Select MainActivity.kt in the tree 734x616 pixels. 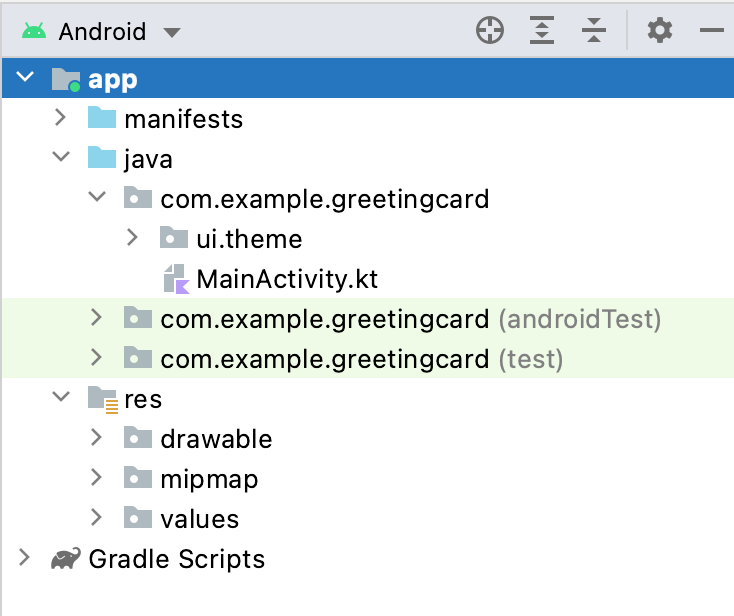pos(286,279)
